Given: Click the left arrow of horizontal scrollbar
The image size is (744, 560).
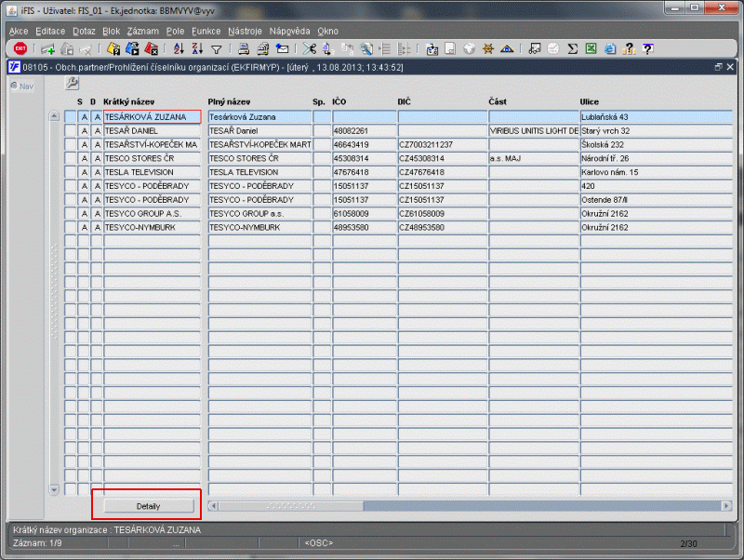Looking at the screenshot, I should (x=213, y=506).
